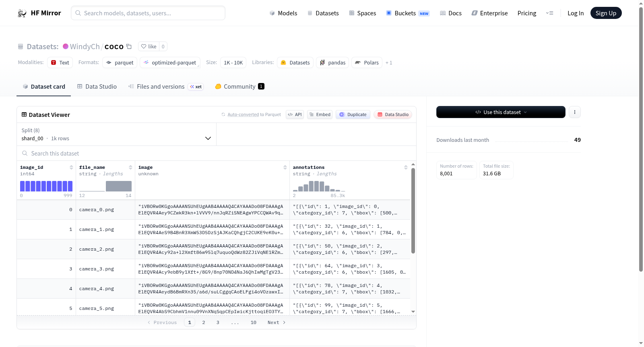The height and width of the screenshot is (347, 644).
Task: Show additional libraries with +1
Action: point(389,62)
